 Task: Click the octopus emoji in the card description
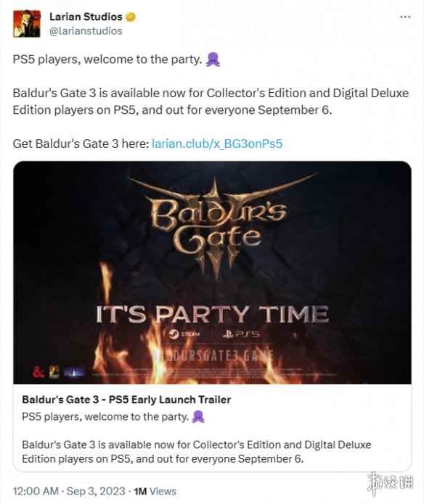[198, 417]
